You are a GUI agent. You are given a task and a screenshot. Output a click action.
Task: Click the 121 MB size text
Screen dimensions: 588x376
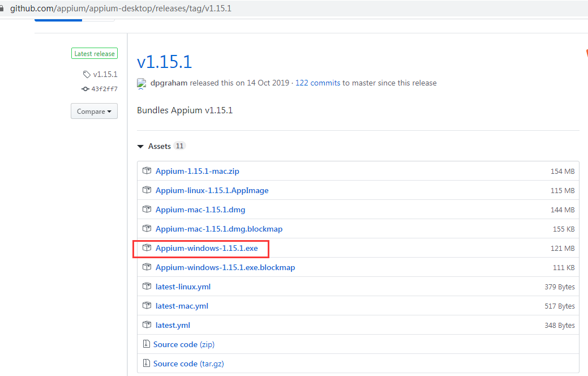point(563,249)
